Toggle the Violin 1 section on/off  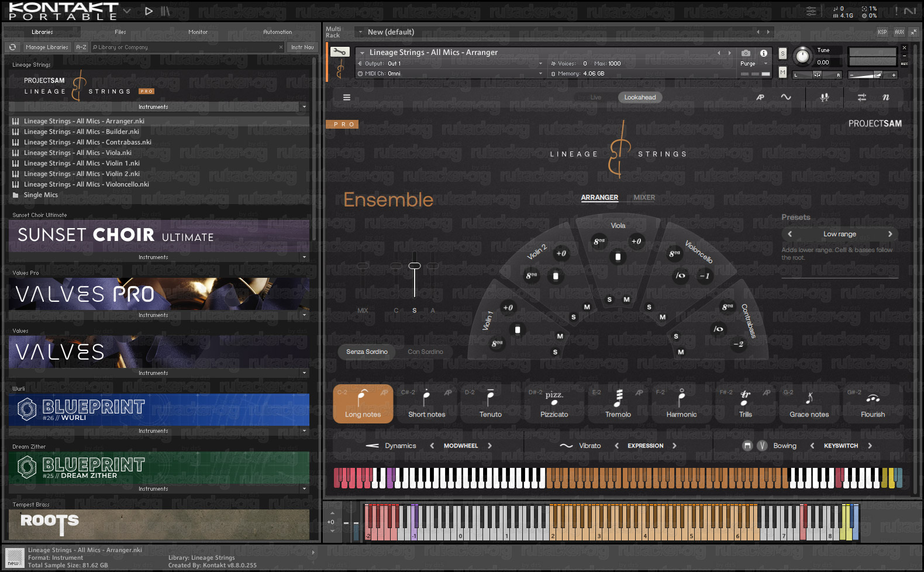click(517, 330)
